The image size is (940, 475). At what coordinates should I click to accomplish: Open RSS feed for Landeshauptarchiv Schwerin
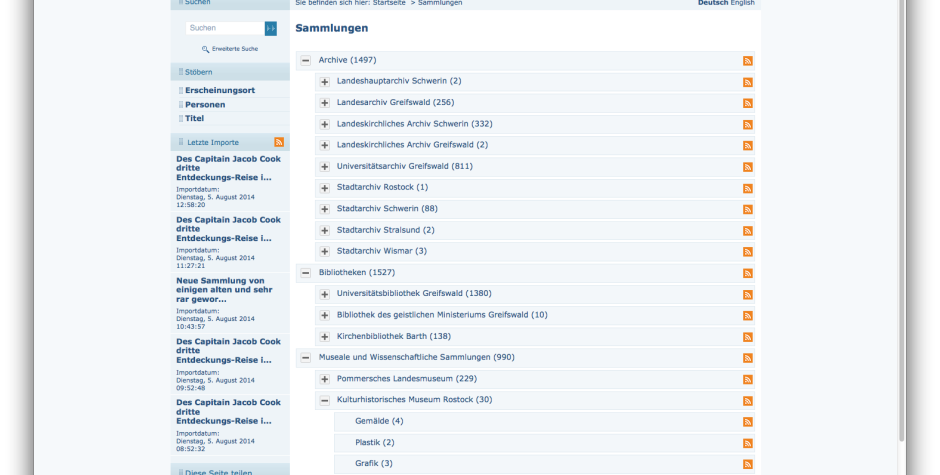(748, 82)
